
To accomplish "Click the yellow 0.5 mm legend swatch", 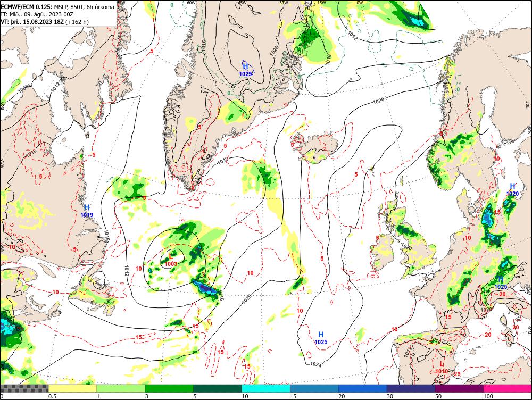I will [x=72, y=388].
